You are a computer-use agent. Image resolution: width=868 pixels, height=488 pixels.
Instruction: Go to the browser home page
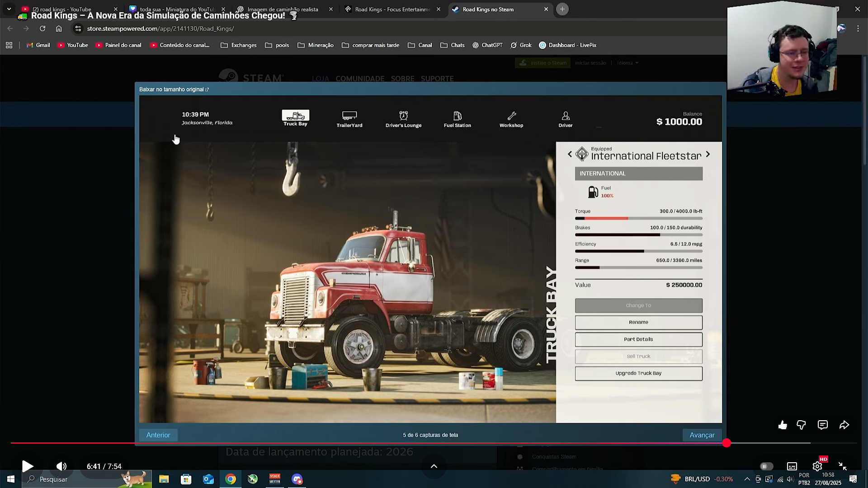tap(59, 28)
